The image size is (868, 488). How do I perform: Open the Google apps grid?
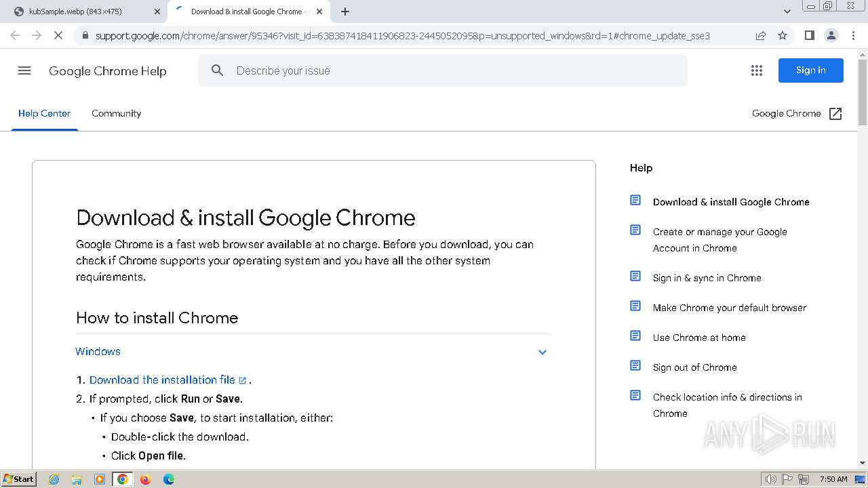coord(757,70)
